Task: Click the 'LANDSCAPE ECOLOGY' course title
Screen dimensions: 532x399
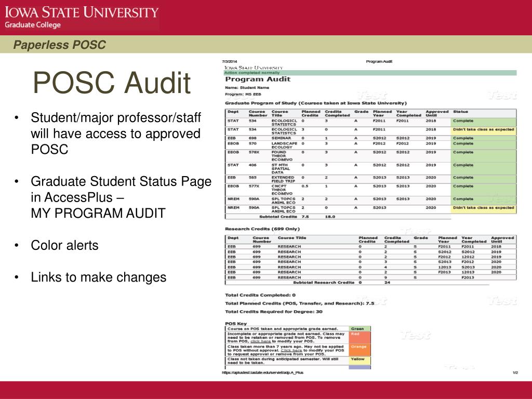Action: pyautogui.click(x=284, y=145)
